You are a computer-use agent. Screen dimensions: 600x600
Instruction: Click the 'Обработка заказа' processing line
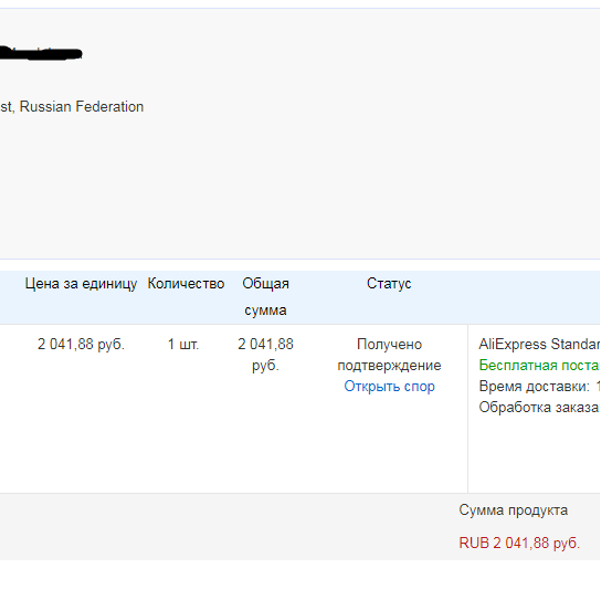click(x=539, y=407)
